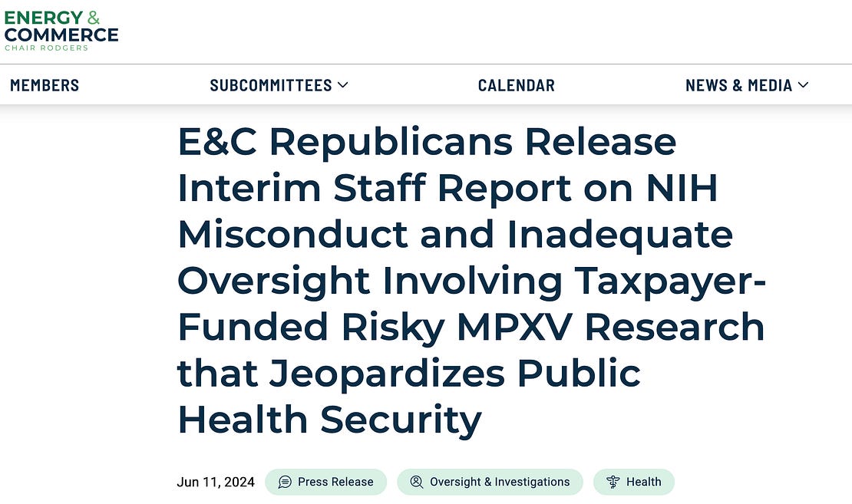This screenshot has height=504, width=852.
Task: Click the Health caduceus icon
Action: tap(613, 482)
